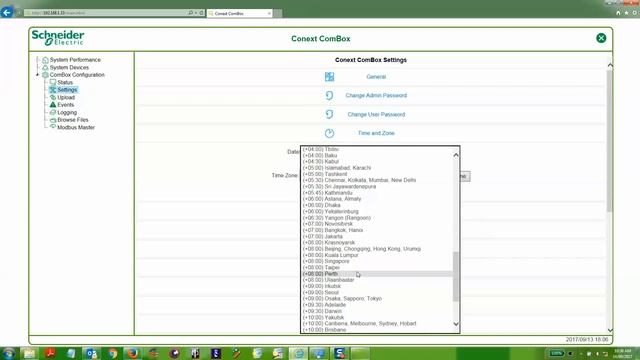Click main page scrollbar down arrow

tap(610, 330)
